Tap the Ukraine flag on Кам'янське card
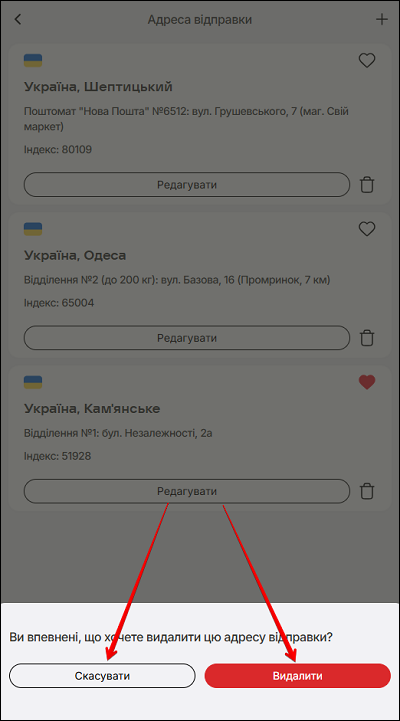The width and height of the screenshot is (400, 721). tap(33, 382)
